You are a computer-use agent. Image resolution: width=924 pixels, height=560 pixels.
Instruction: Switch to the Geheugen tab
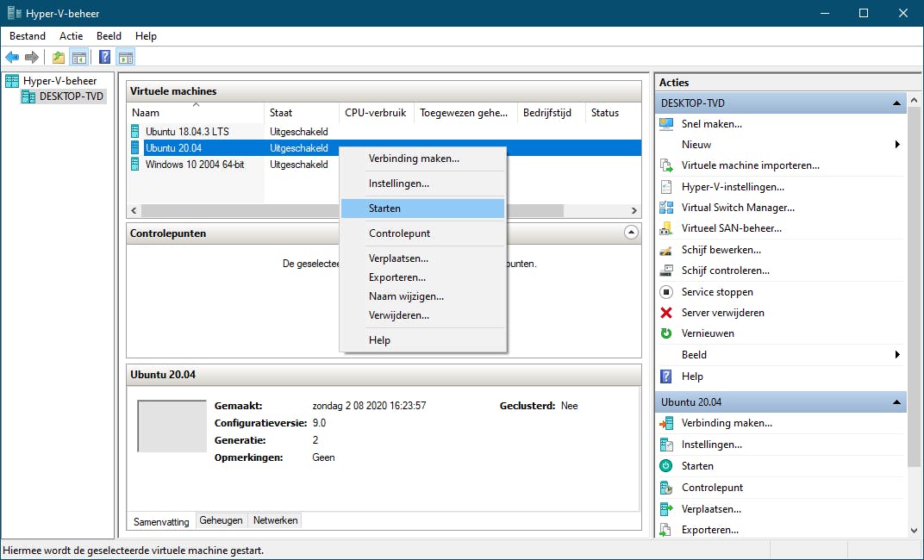(x=221, y=520)
